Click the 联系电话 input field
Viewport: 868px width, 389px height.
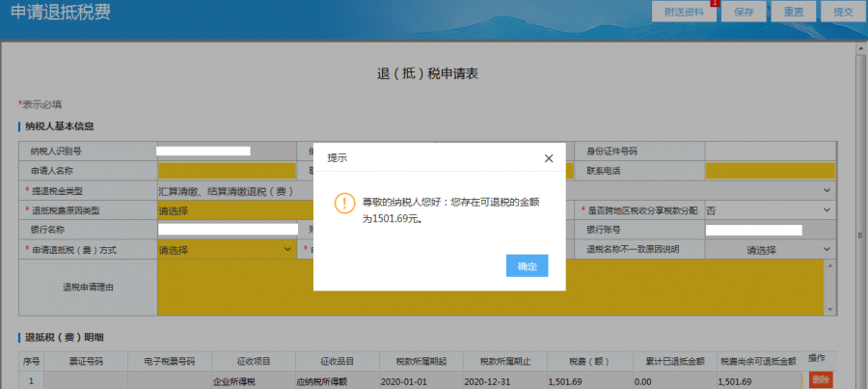[x=770, y=171]
